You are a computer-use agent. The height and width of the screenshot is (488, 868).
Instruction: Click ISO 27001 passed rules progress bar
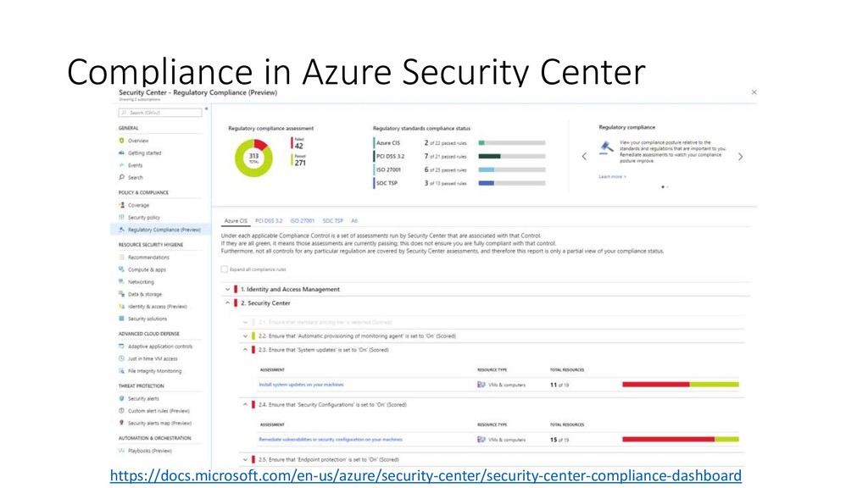512,169
